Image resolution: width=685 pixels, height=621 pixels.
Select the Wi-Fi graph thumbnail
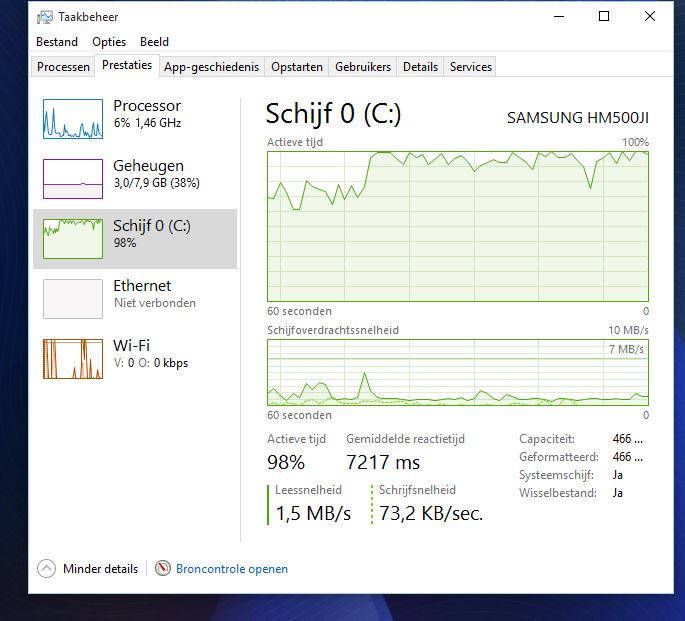point(73,359)
